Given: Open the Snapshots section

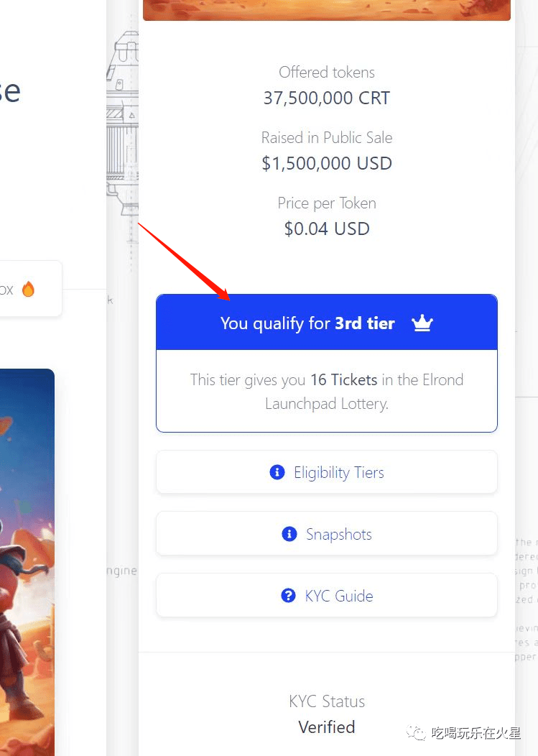Looking at the screenshot, I should [327, 534].
